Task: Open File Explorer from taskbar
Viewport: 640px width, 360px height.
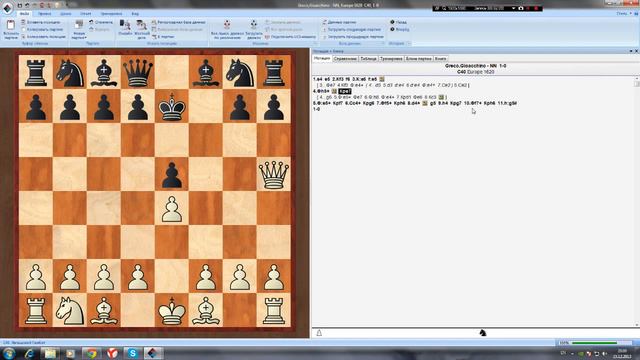Action: [x=50, y=353]
